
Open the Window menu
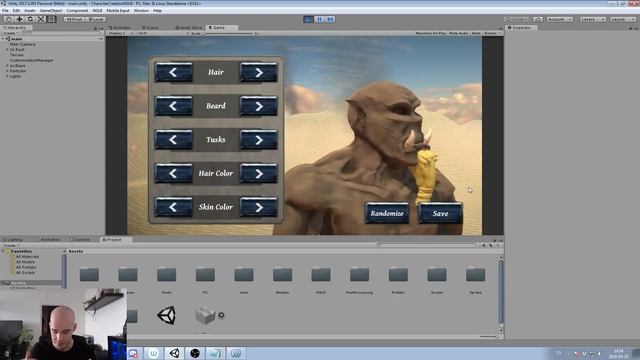141,11
